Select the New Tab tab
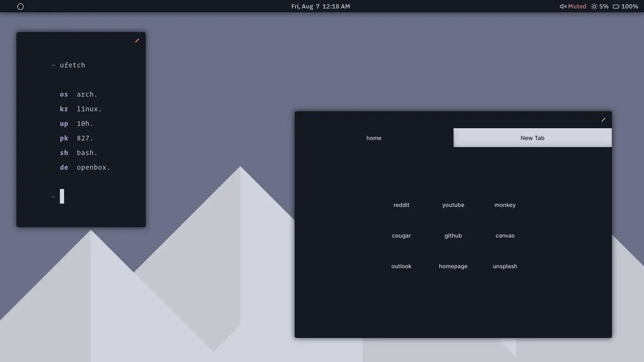 [x=532, y=138]
